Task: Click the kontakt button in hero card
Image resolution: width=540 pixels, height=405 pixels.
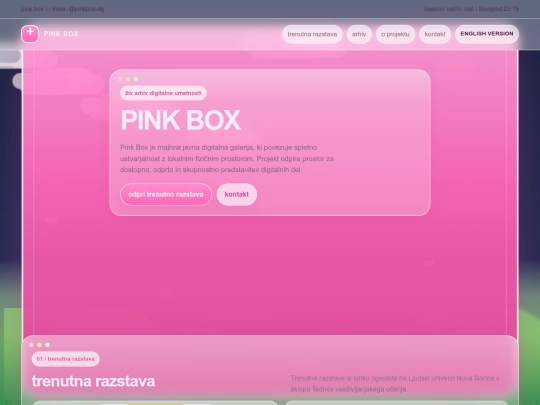Action: point(237,194)
